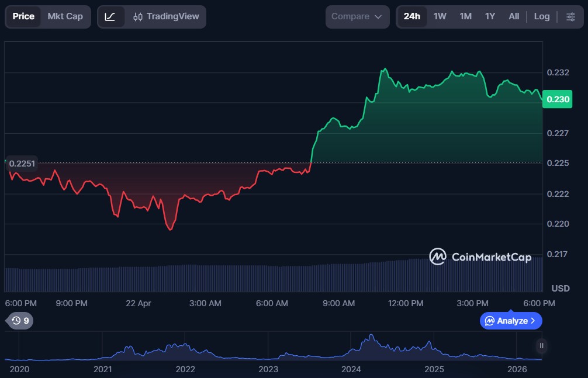Select the 1M time range
588x378 pixels.
465,16
